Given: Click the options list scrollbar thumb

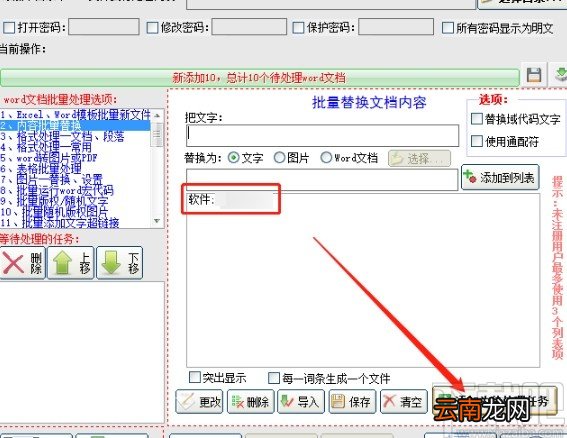Looking at the screenshot, I should 157,135.
